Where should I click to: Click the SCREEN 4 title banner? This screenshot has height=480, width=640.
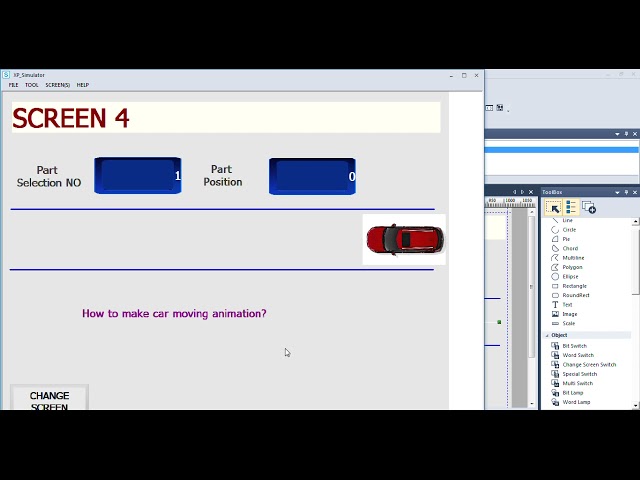[x=226, y=118]
